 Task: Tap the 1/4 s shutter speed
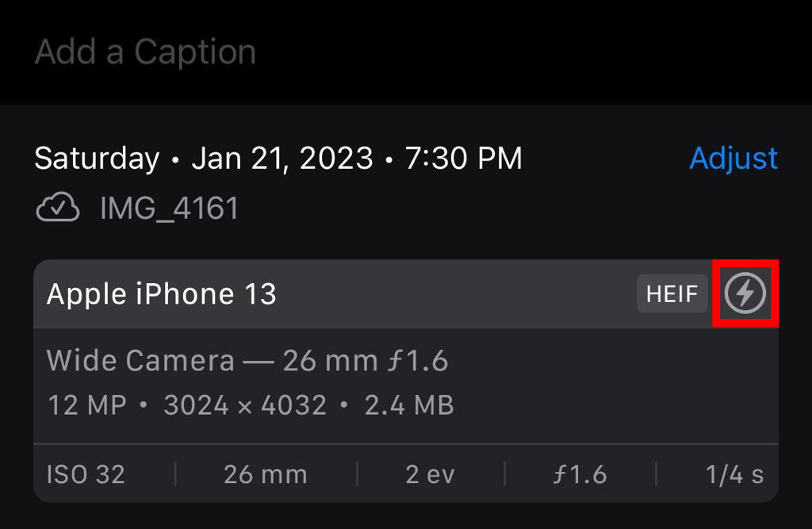click(734, 474)
